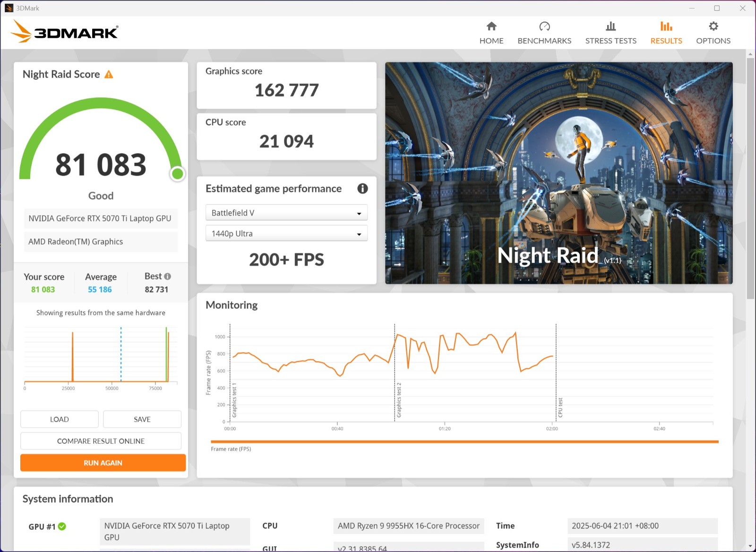
Task: Click the green score gauge knob
Action: tap(178, 174)
